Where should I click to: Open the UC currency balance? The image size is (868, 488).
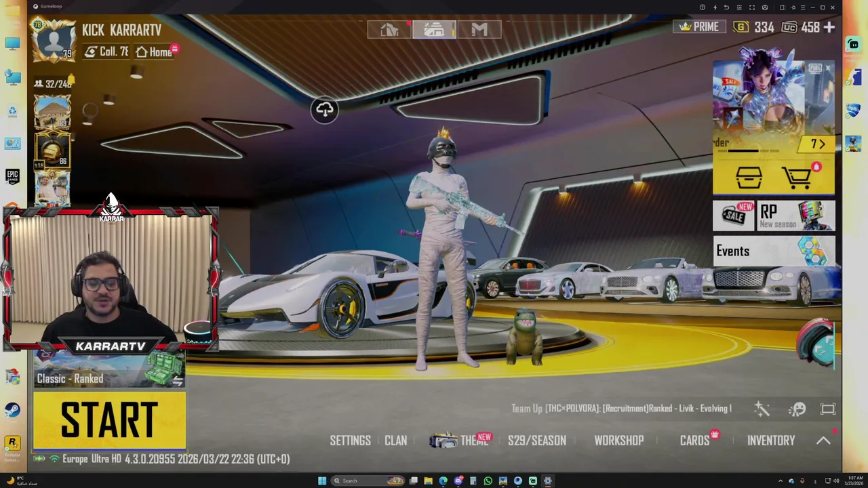[x=800, y=27]
